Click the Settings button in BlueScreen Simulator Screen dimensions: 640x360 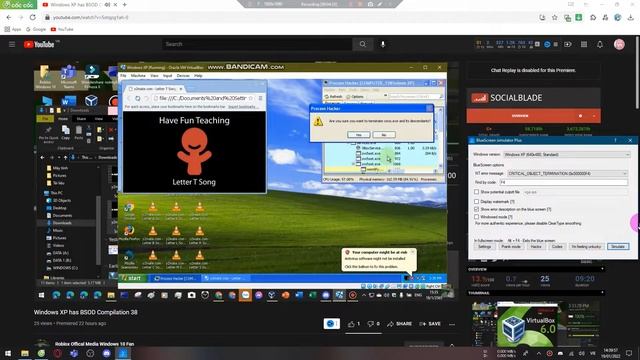(484, 247)
